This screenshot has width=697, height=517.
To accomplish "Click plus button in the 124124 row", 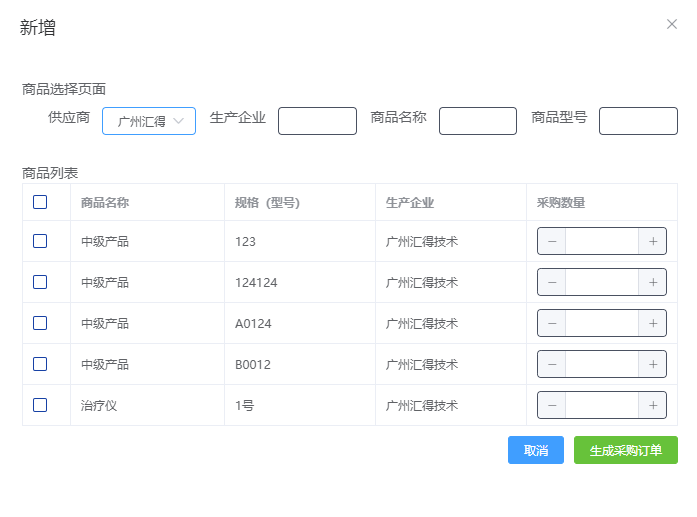I will [652, 282].
